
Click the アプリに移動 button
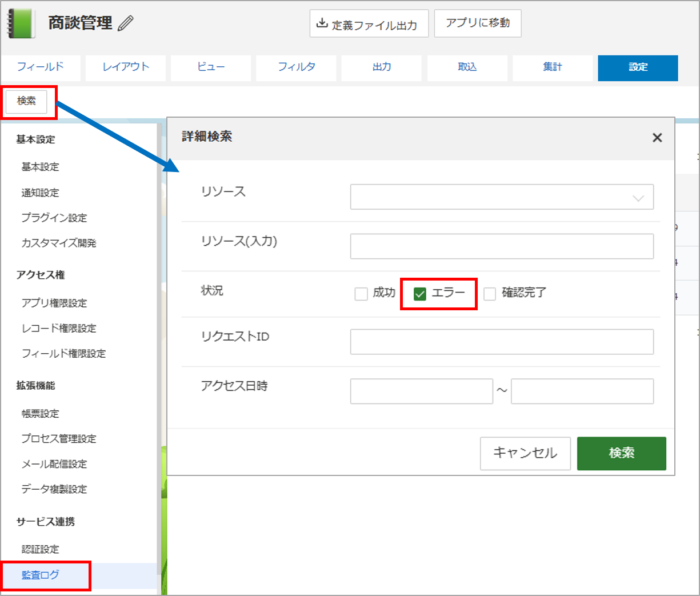click(x=477, y=24)
